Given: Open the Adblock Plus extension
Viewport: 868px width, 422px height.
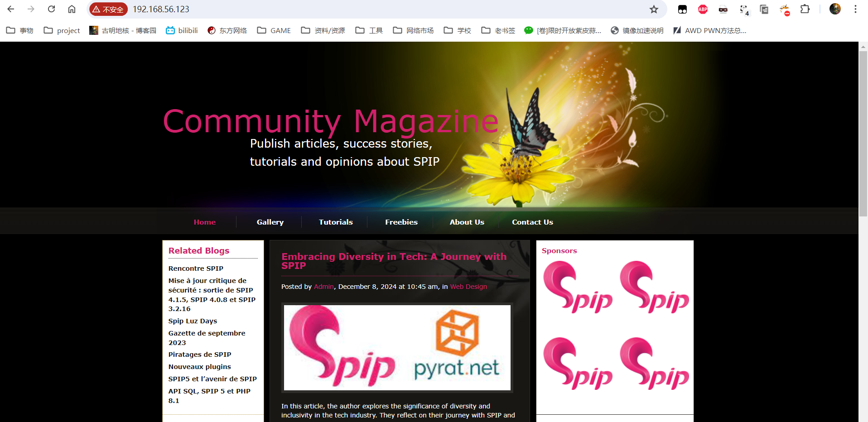Looking at the screenshot, I should pos(703,9).
